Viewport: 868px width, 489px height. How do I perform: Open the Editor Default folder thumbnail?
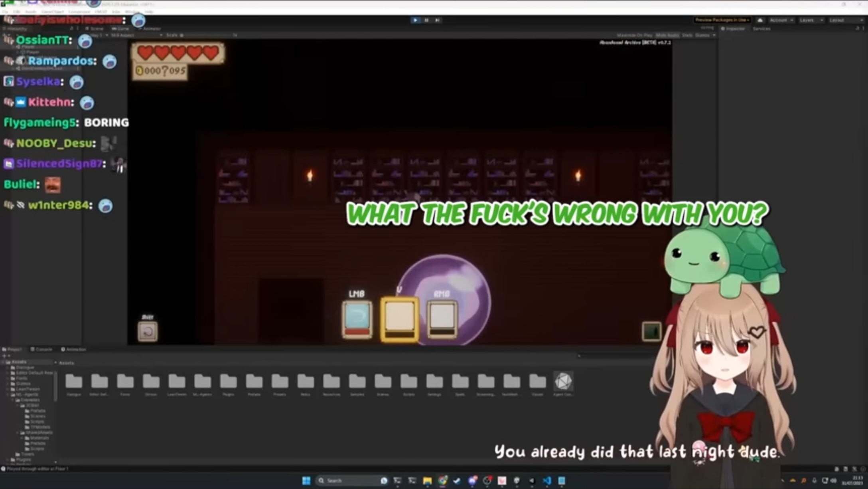[99, 381]
